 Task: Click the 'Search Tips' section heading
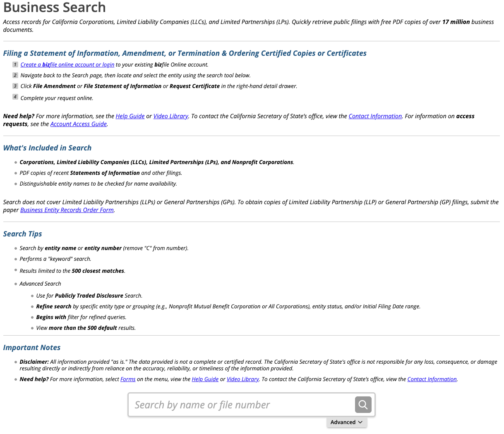pyautogui.click(x=23, y=234)
